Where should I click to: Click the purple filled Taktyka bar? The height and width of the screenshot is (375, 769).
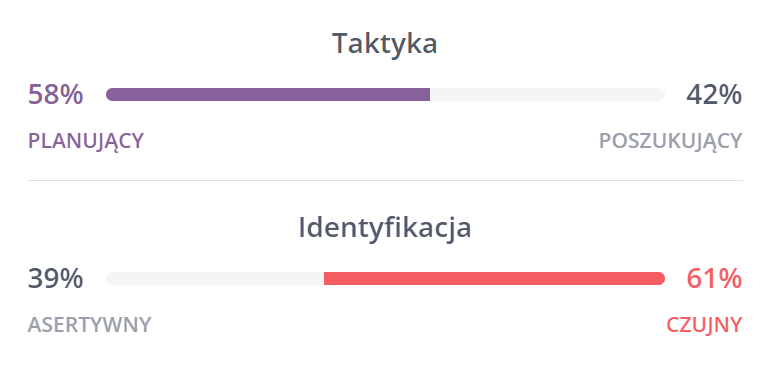pyautogui.click(x=268, y=95)
